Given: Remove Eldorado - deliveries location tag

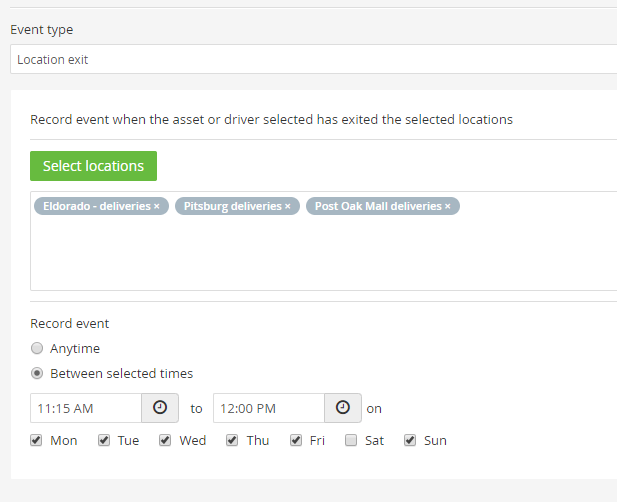Looking at the screenshot, I should coord(157,206).
